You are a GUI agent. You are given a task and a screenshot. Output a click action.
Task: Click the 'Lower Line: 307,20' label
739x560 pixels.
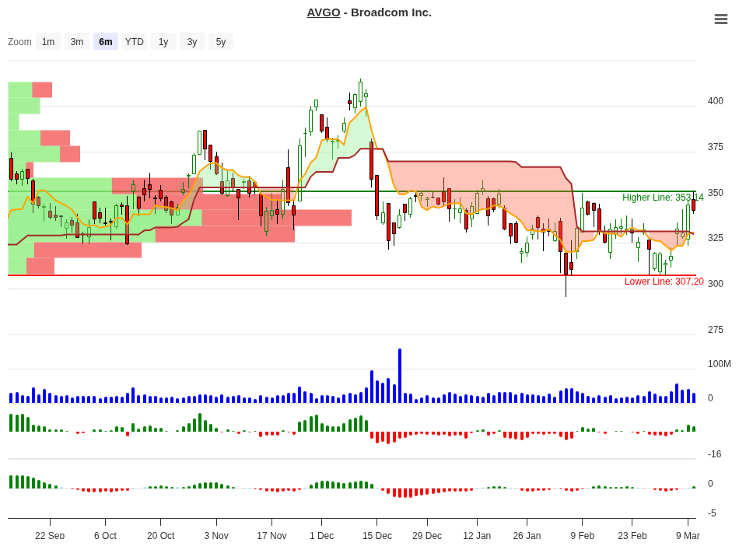click(664, 282)
